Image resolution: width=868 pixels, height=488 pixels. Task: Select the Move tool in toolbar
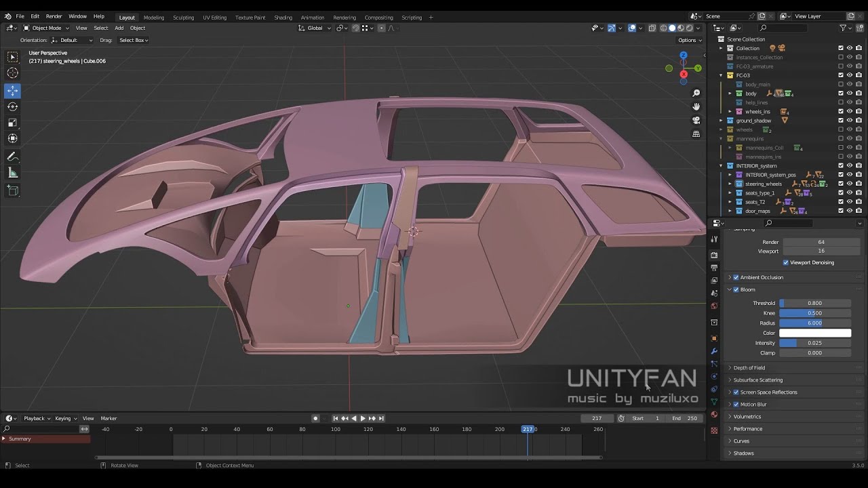[12, 90]
